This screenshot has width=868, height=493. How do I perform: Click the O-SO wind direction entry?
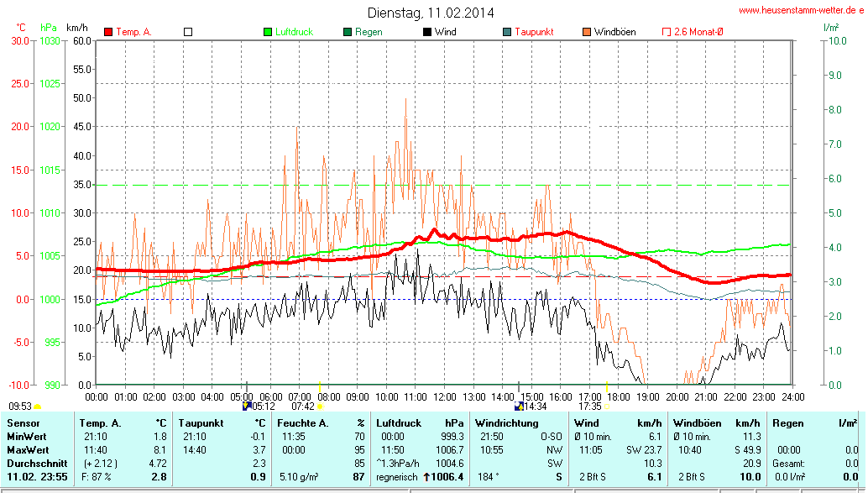[552, 437]
